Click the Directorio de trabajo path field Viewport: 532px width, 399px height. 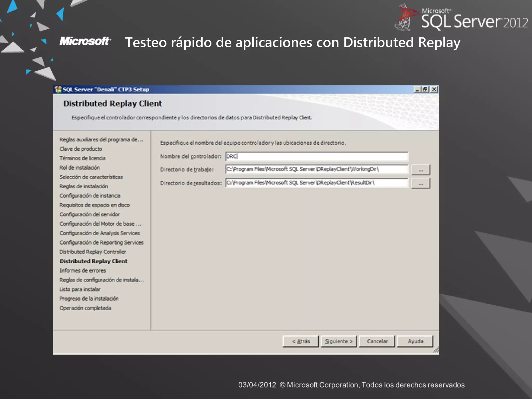(x=317, y=169)
